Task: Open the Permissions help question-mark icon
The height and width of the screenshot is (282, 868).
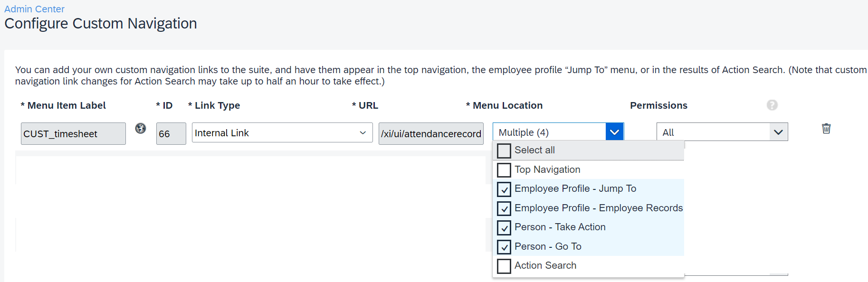Action: [x=772, y=105]
